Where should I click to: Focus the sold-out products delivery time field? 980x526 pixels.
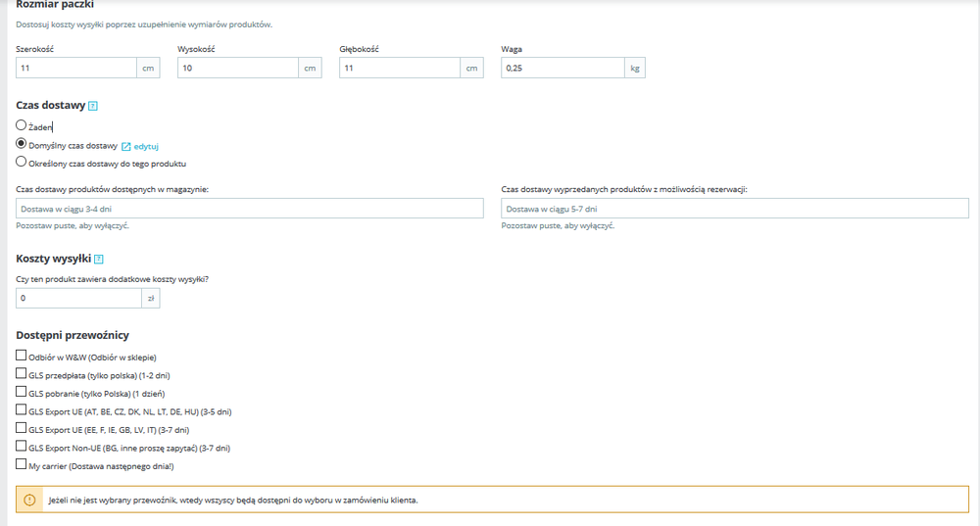click(735, 209)
